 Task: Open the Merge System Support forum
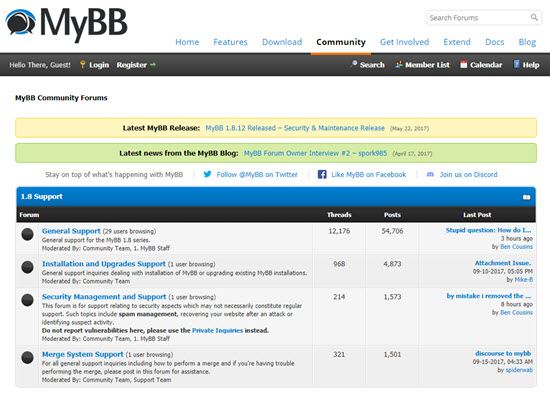[83, 354]
